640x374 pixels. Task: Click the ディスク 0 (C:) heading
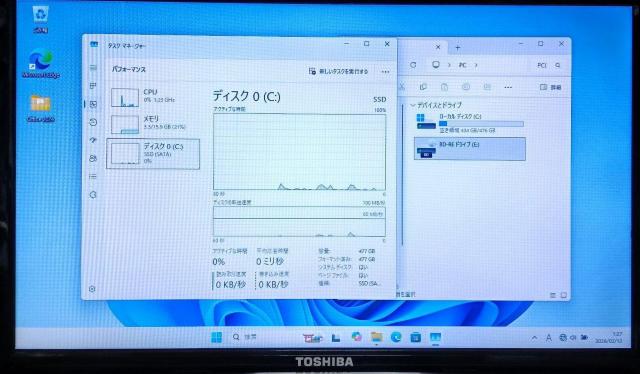point(247,96)
